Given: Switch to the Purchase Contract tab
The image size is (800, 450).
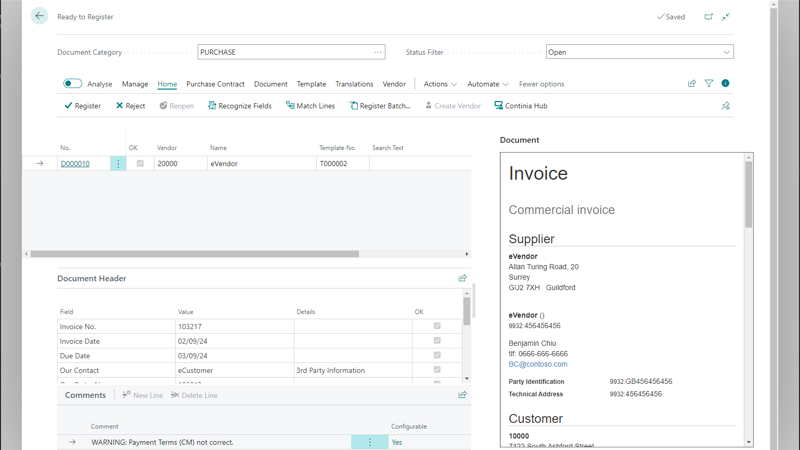Looking at the screenshot, I should 215,84.
